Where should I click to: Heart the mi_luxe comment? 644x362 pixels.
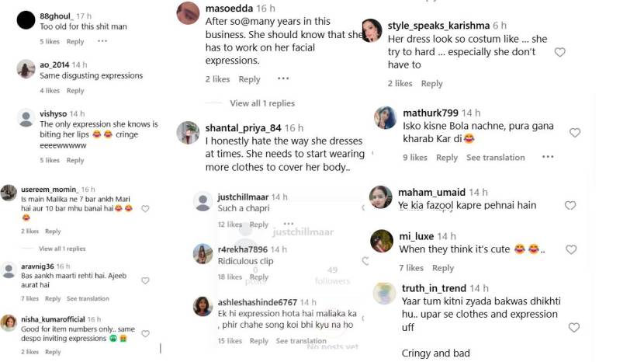click(x=571, y=249)
